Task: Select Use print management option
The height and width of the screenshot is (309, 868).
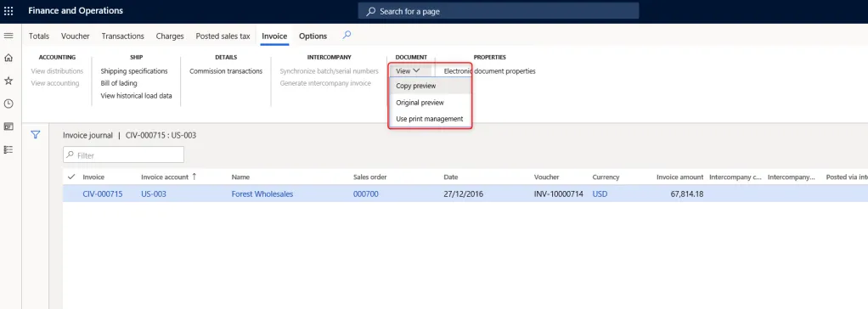Action: point(430,119)
